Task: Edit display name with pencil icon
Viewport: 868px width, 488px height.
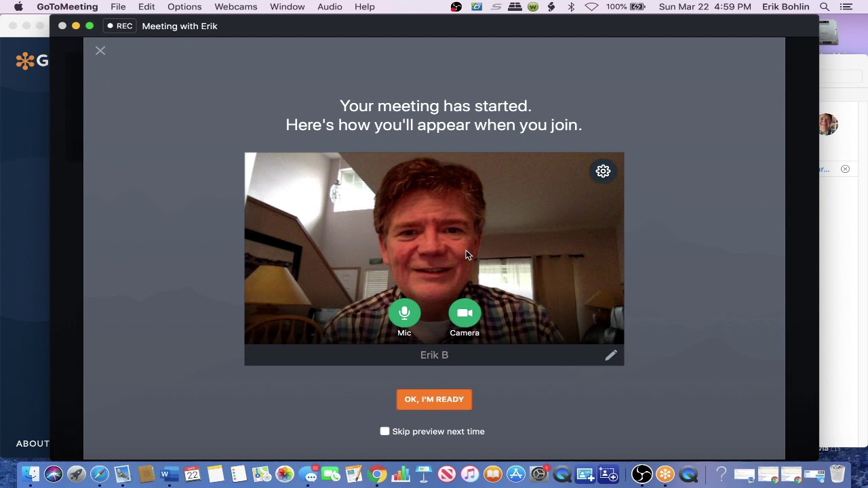Action: coord(611,355)
